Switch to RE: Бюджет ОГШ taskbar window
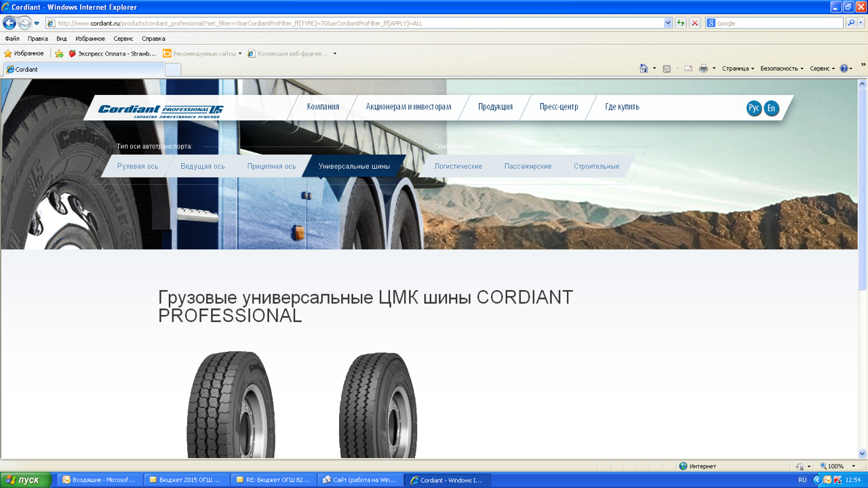 click(x=272, y=480)
